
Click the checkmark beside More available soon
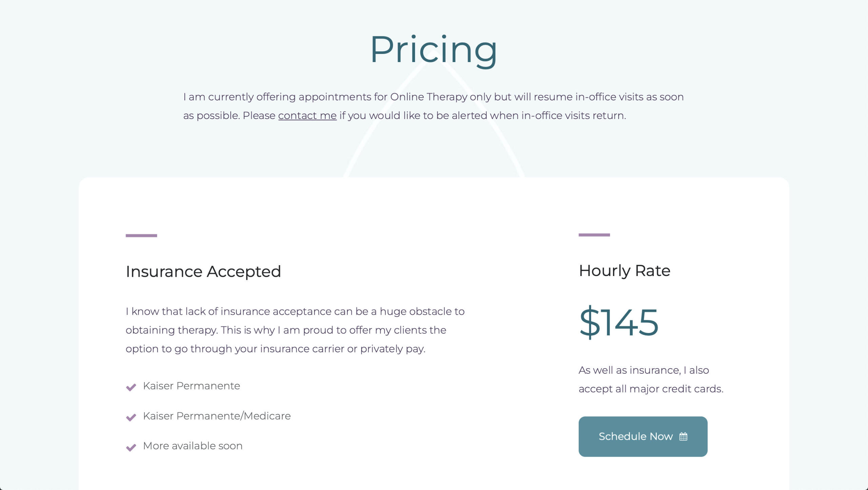[131, 447]
